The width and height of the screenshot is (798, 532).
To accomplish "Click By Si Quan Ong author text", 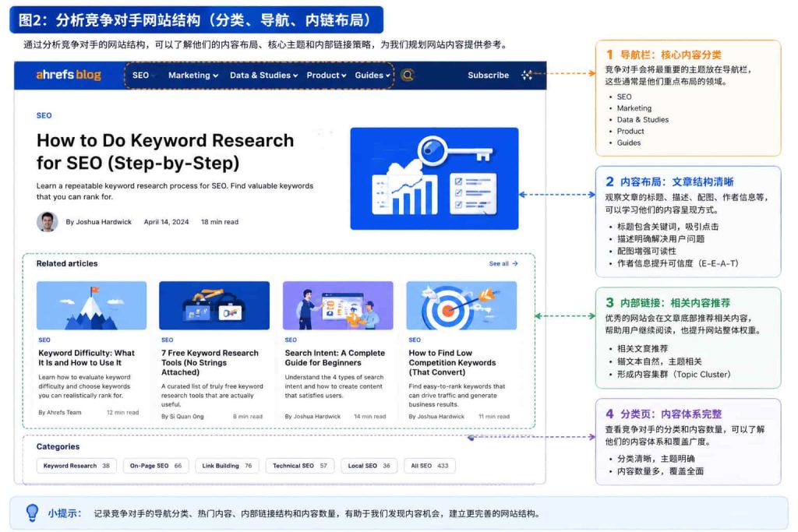I will (x=182, y=417).
